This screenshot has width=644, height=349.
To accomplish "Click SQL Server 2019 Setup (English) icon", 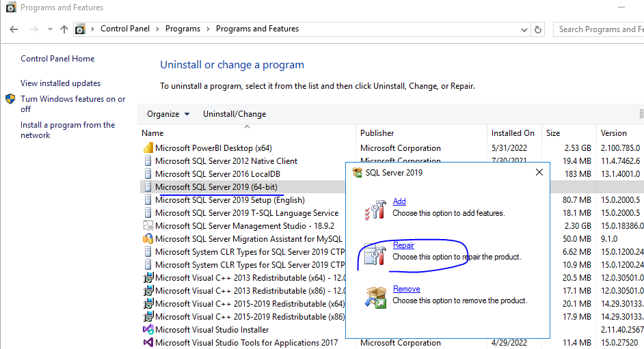I will coord(148,200).
